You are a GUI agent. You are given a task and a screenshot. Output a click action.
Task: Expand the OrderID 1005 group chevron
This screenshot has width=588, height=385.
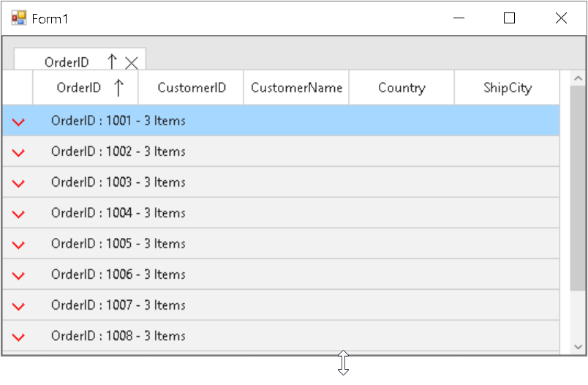18,244
